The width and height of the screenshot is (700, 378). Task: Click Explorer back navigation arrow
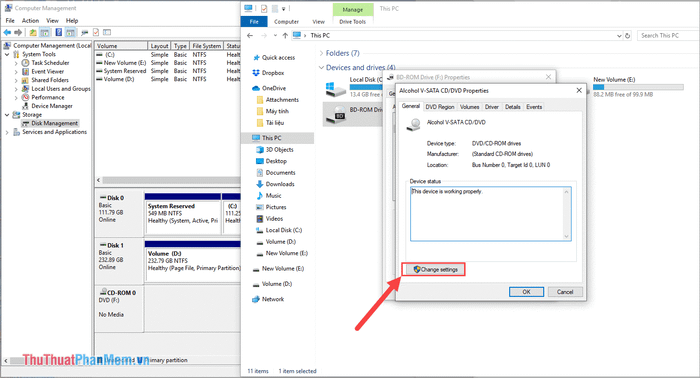point(250,35)
